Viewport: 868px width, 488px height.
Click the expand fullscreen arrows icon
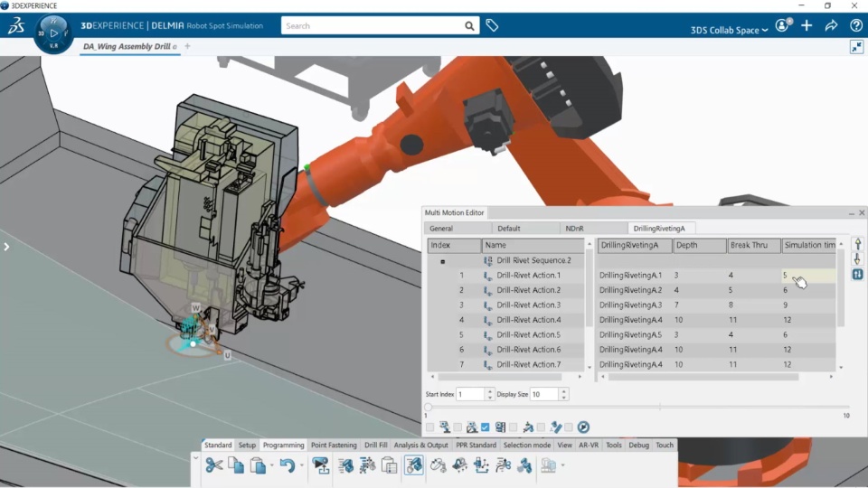tap(856, 47)
